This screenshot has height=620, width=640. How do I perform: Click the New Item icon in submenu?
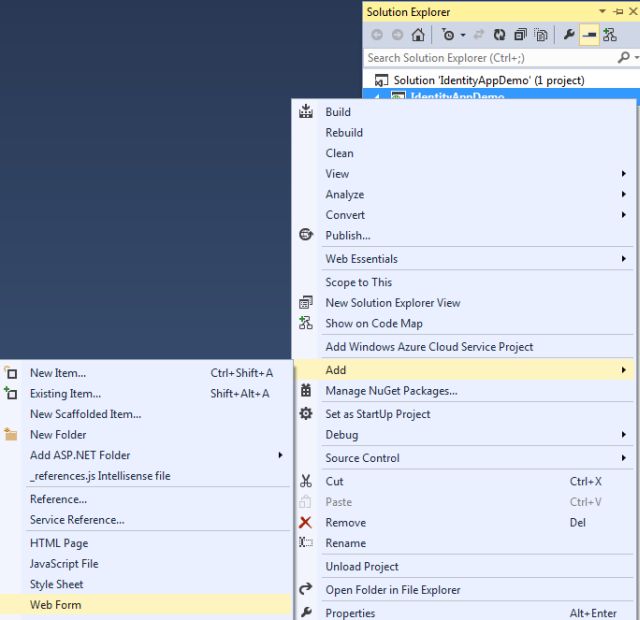pos(11,373)
